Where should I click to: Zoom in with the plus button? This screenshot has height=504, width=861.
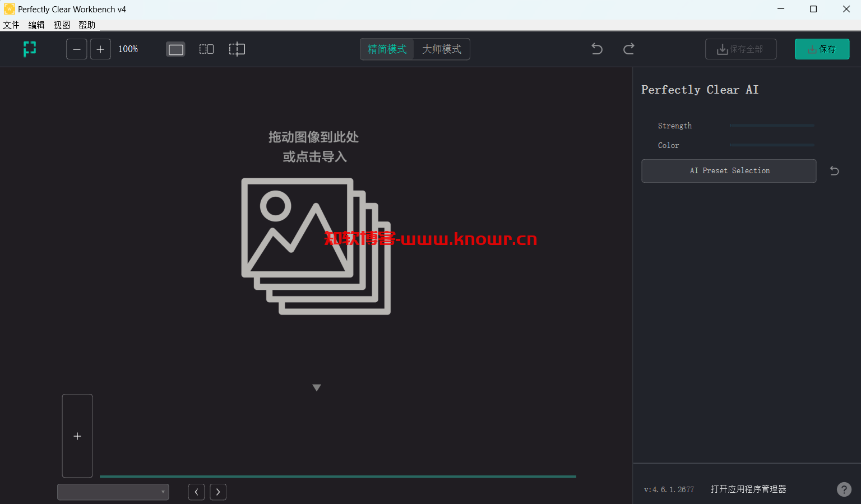click(x=100, y=49)
